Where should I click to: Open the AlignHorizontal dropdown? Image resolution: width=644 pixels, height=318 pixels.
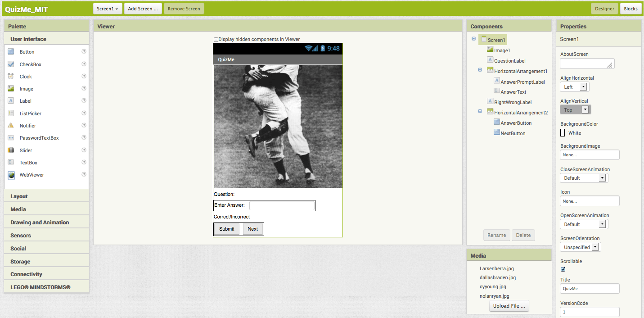[574, 87]
